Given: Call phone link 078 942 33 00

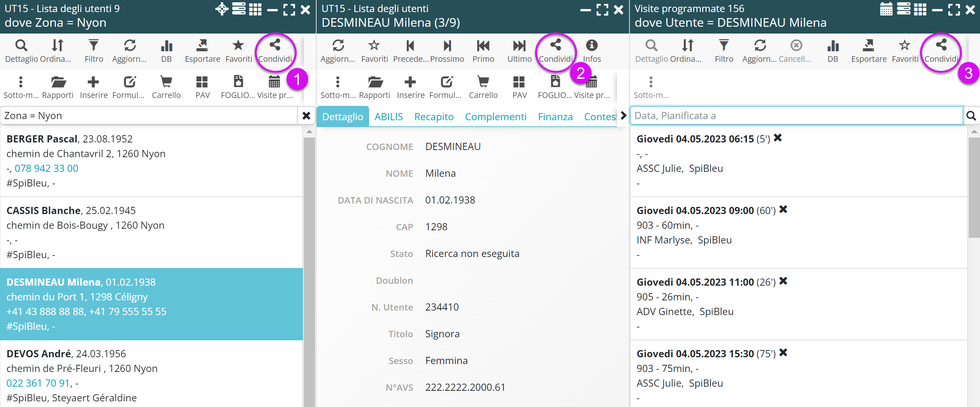Looking at the screenshot, I should [x=46, y=168].
